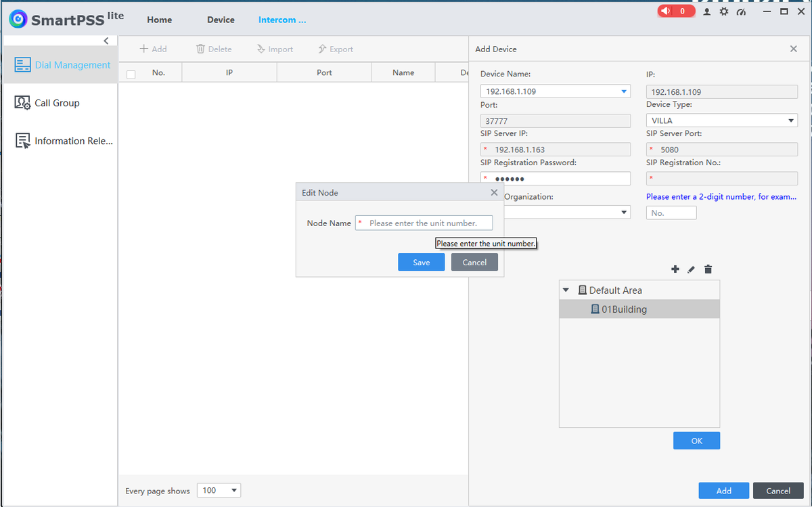
Task: Select 01Building in the tree
Action: click(x=619, y=309)
